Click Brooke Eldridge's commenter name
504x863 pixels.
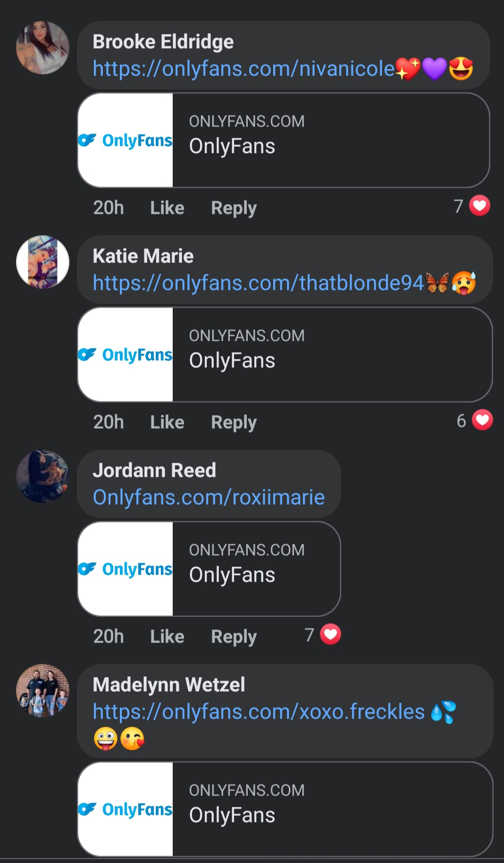click(163, 42)
